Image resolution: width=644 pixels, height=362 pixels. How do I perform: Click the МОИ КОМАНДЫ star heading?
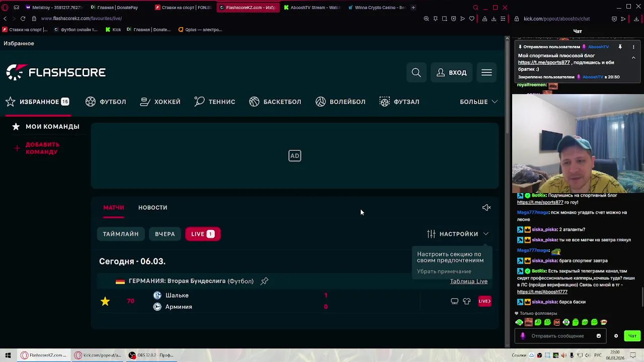(46, 127)
